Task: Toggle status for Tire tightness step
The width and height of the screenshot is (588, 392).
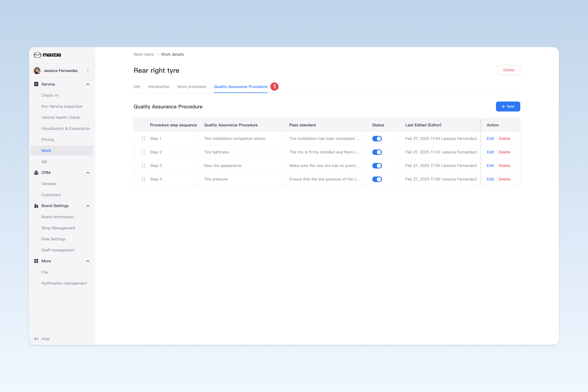Action: [x=377, y=152]
